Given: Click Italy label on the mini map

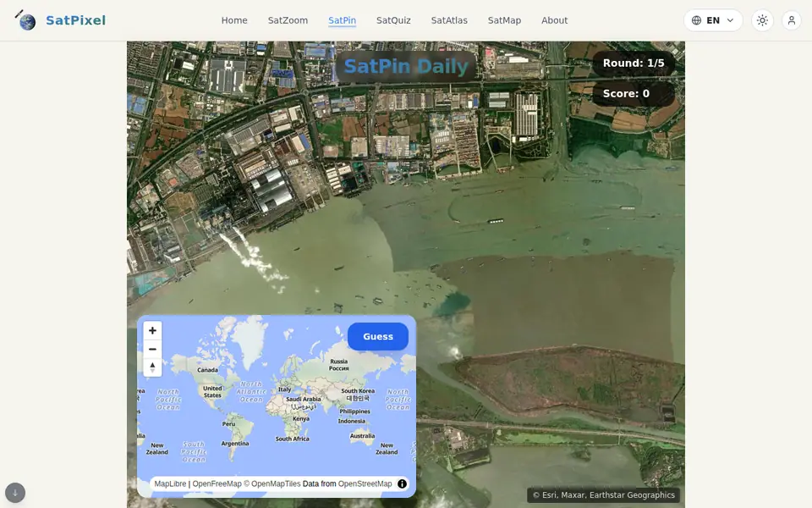Looking at the screenshot, I should (285, 389).
